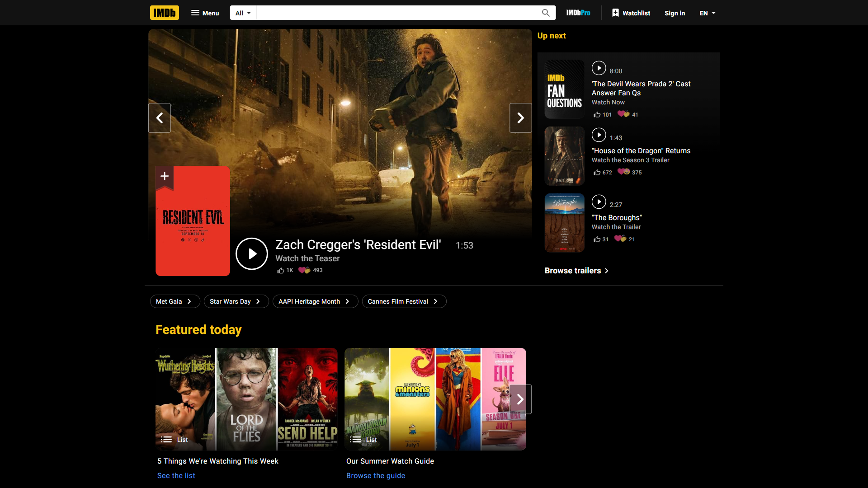
Task: Play the Resident Evil teaser
Action: (x=252, y=253)
